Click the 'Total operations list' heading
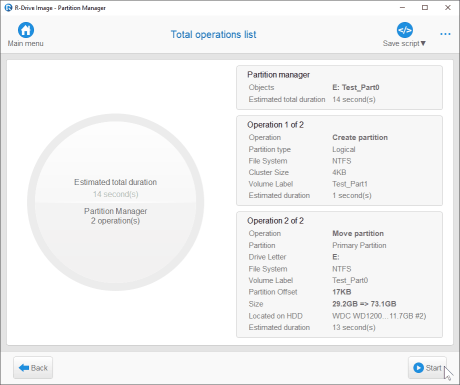Image resolution: width=460 pixels, height=385 pixels. click(x=213, y=34)
